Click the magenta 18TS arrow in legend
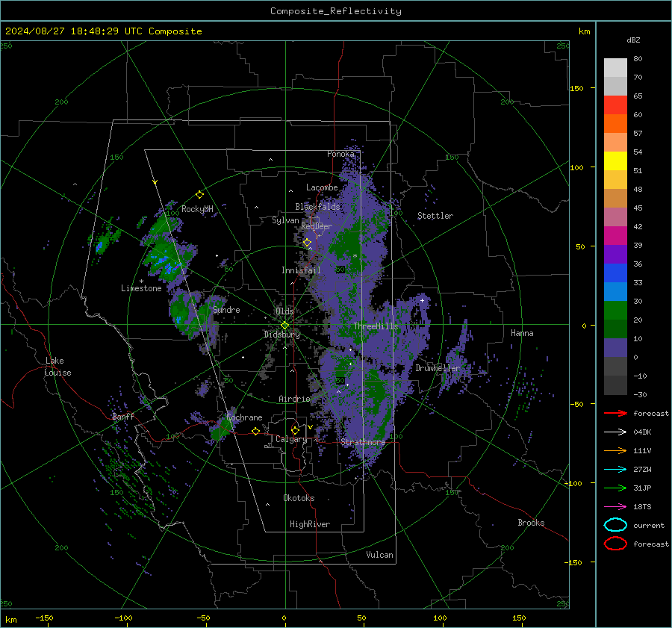 [615, 507]
